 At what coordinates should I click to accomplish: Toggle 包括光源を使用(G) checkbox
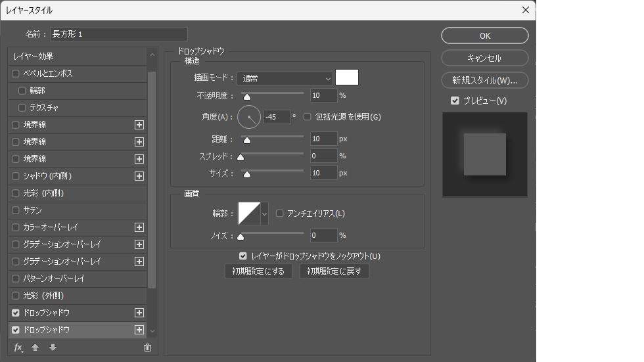click(x=308, y=117)
